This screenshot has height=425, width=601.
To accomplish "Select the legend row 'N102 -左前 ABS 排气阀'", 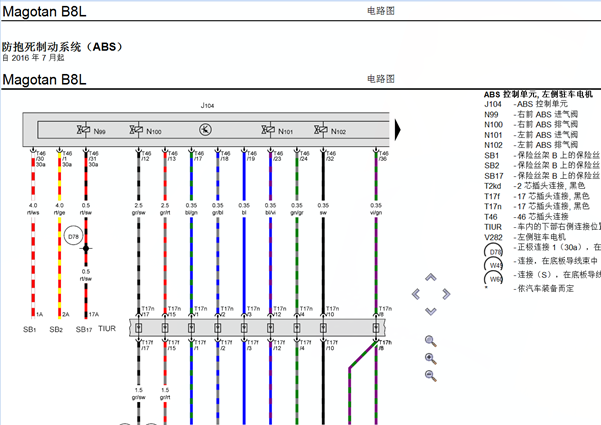I will coord(531,145).
